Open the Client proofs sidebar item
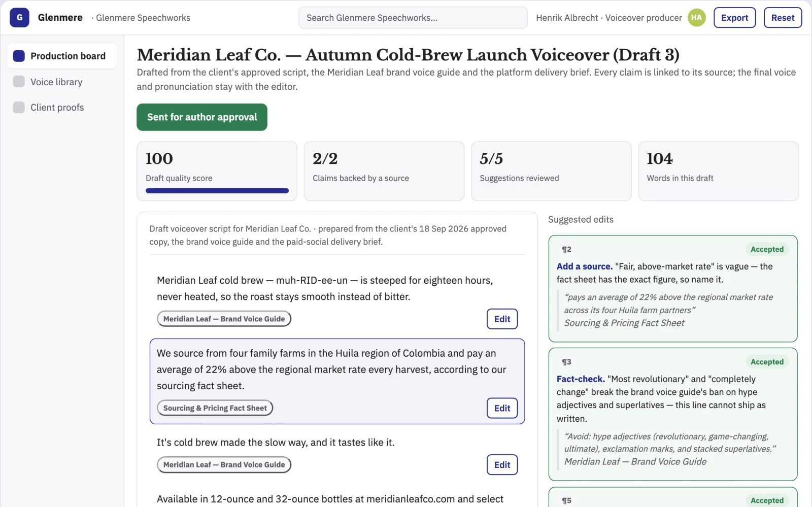Image resolution: width=812 pixels, height=507 pixels. click(62, 107)
